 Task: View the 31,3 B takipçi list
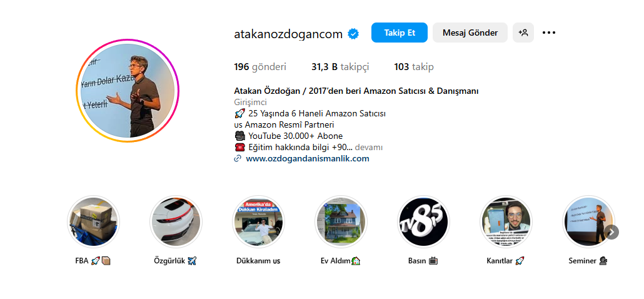click(x=340, y=67)
